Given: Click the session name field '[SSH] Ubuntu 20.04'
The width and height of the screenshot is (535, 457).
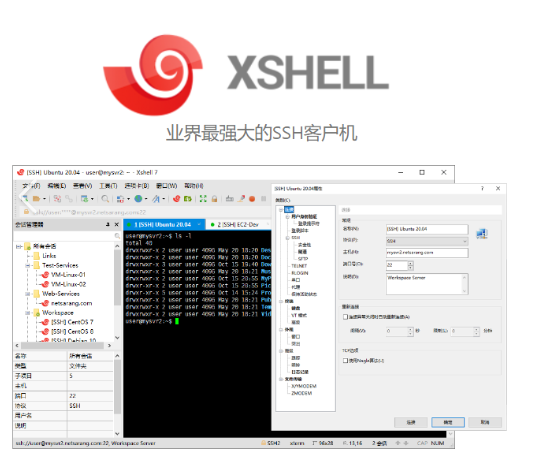Looking at the screenshot, I should point(427,229).
